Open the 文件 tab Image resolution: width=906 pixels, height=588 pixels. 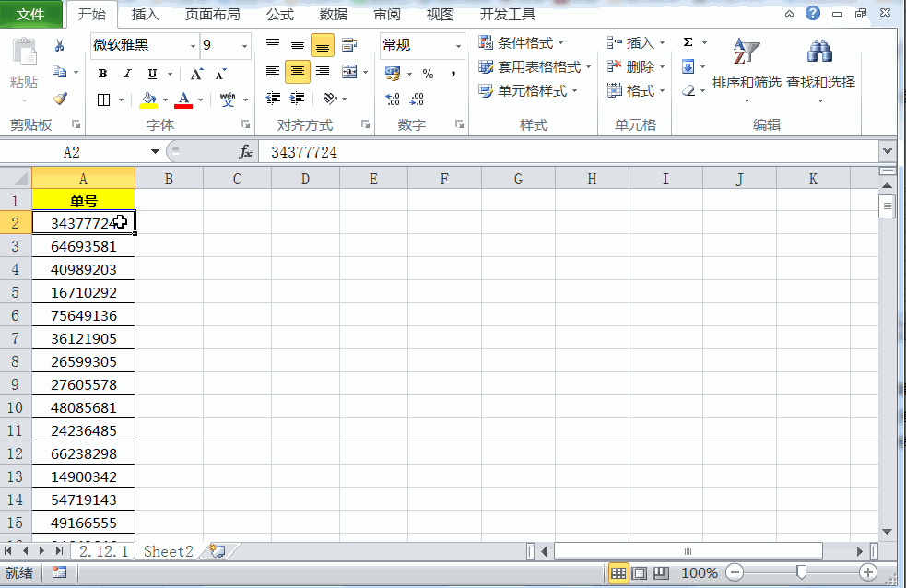(x=30, y=14)
